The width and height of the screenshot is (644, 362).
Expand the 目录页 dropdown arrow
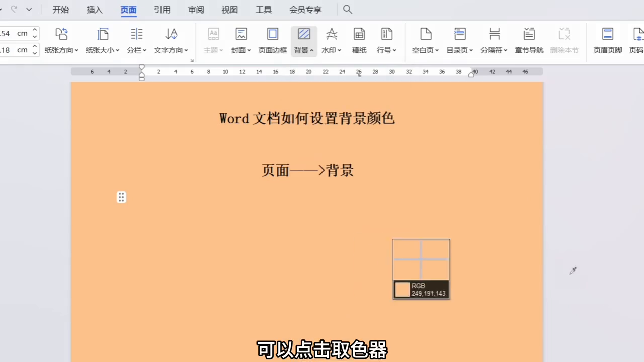[471, 50]
